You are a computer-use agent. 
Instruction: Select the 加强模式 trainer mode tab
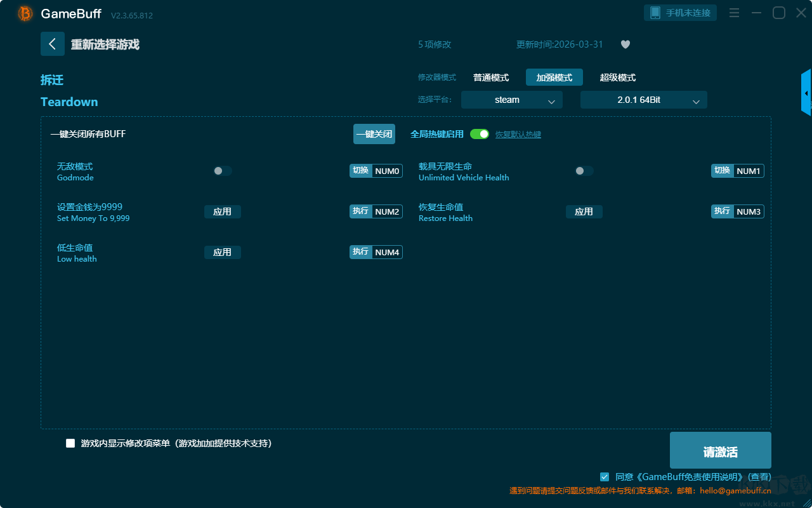(x=554, y=77)
